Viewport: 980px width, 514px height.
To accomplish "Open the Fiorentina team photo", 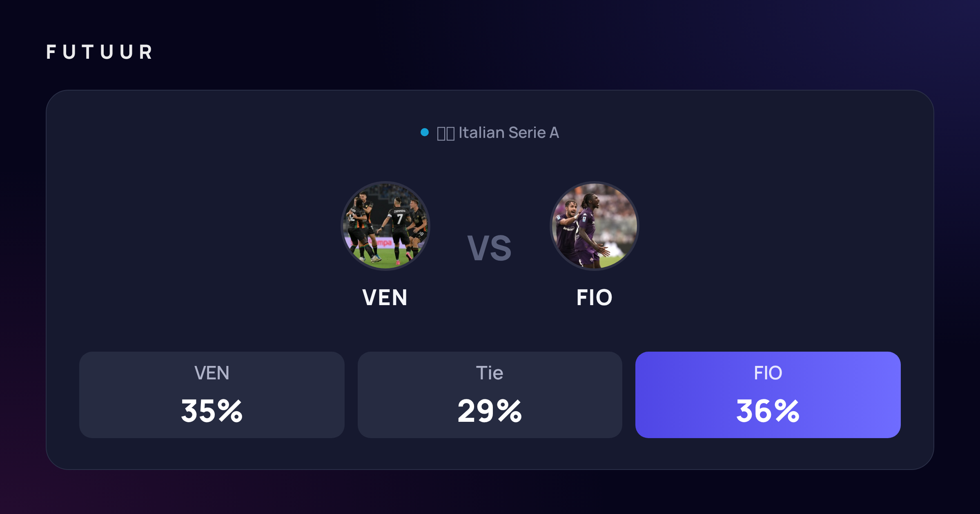I will click(594, 226).
